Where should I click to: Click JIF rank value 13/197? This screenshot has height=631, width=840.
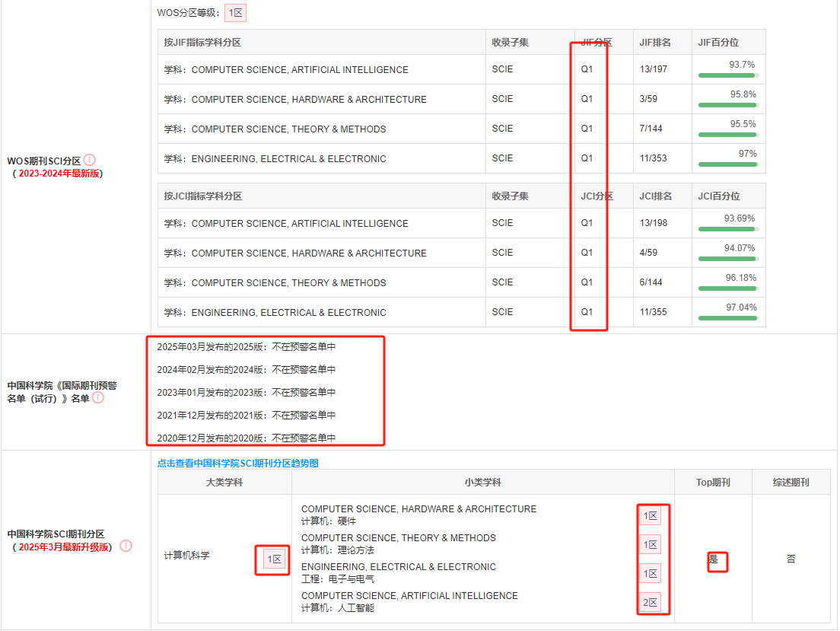pyautogui.click(x=654, y=69)
